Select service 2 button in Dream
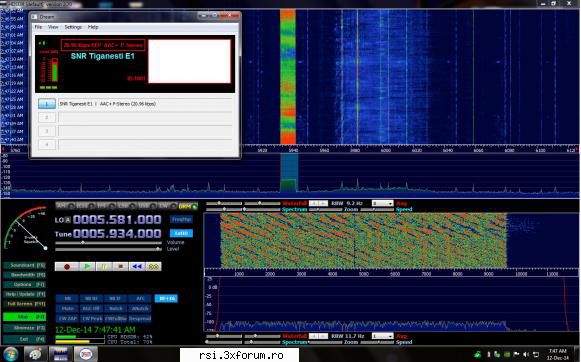Image resolution: width=581 pixels, height=362 pixels. [x=47, y=117]
